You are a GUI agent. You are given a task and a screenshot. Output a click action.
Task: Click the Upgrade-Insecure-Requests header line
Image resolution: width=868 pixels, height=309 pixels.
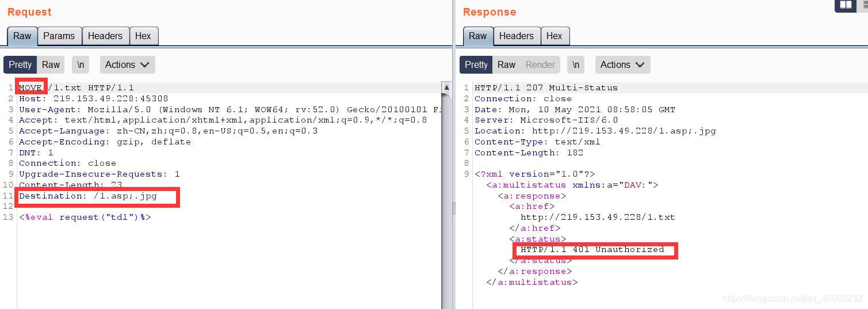pyautogui.click(x=100, y=174)
